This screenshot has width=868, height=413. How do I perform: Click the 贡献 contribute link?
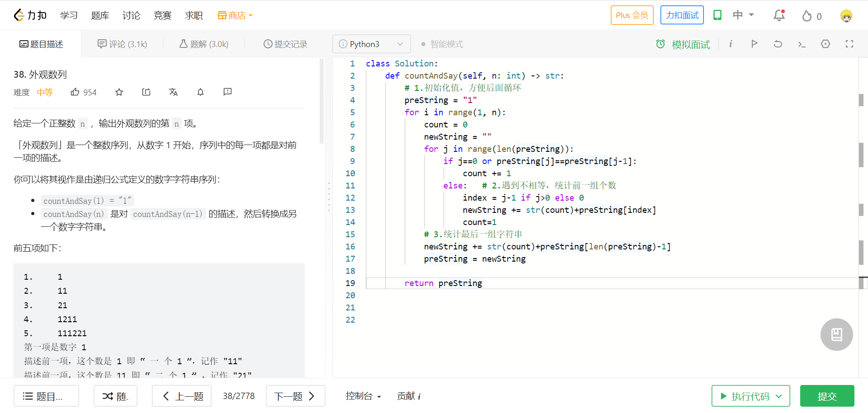coord(409,396)
